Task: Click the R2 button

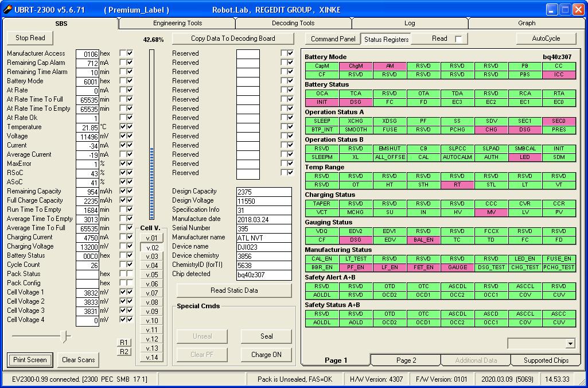Action: (x=124, y=352)
